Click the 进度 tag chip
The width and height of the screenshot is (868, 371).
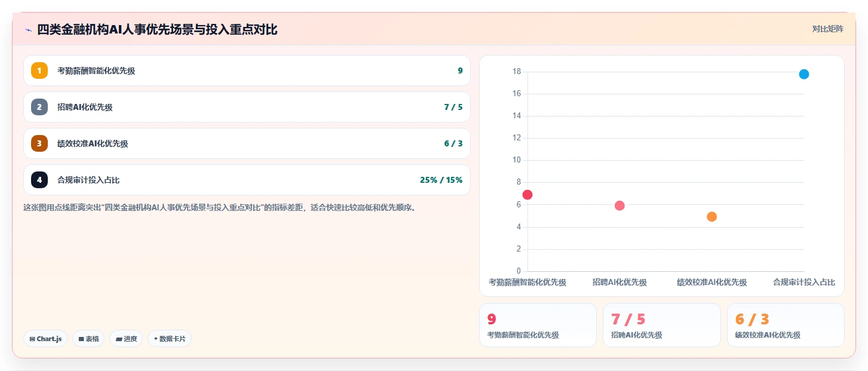click(x=126, y=339)
